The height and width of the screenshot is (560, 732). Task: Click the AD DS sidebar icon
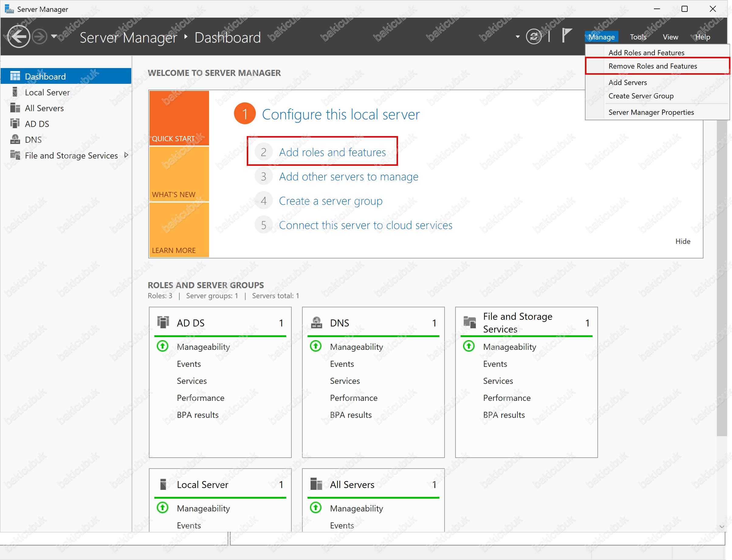pyautogui.click(x=15, y=123)
